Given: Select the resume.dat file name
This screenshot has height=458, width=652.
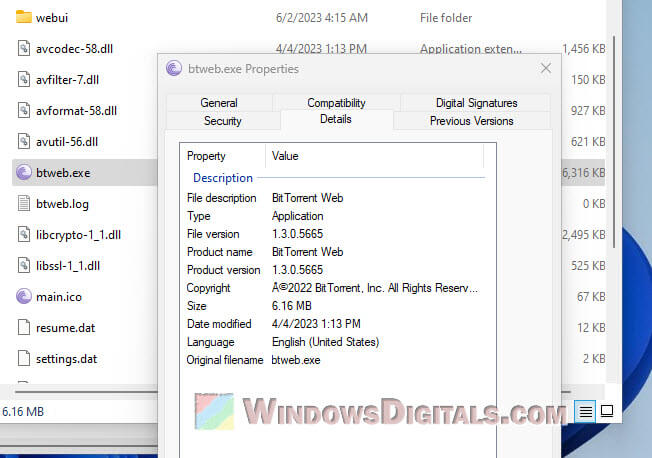Looking at the screenshot, I should point(66,328).
